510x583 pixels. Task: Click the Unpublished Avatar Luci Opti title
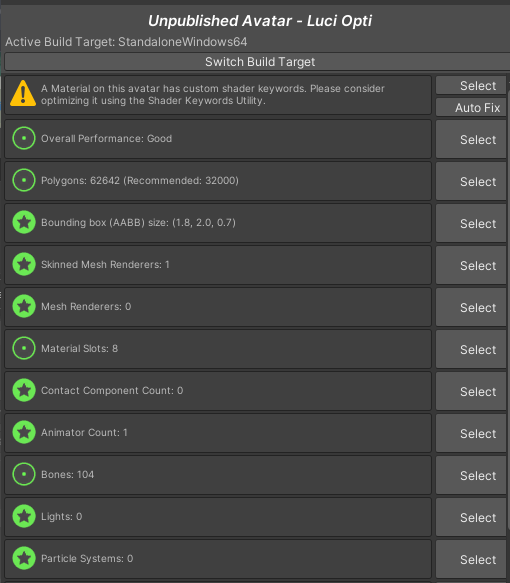[x=260, y=21]
